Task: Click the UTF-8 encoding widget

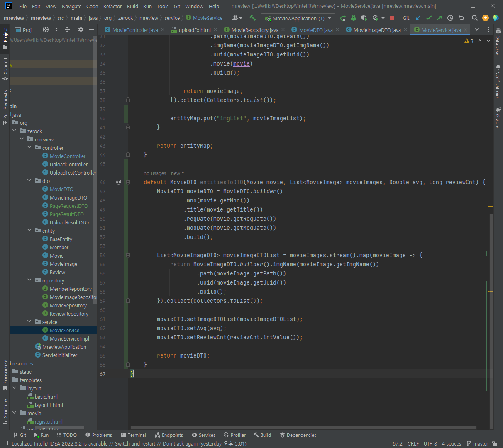Action: [430, 443]
